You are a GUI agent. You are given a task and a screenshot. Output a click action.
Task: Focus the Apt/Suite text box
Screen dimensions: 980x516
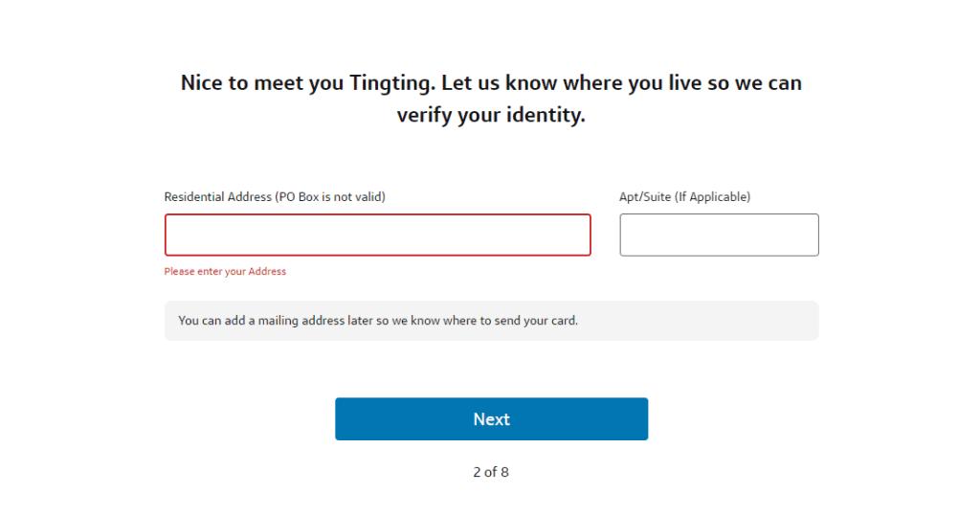(x=719, y=235)
